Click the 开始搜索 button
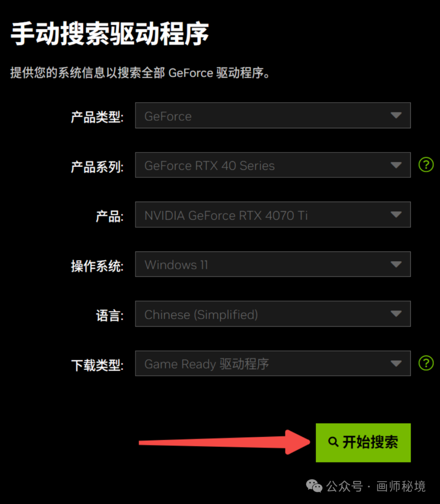The image size is (440, 504). pos(363,442)
